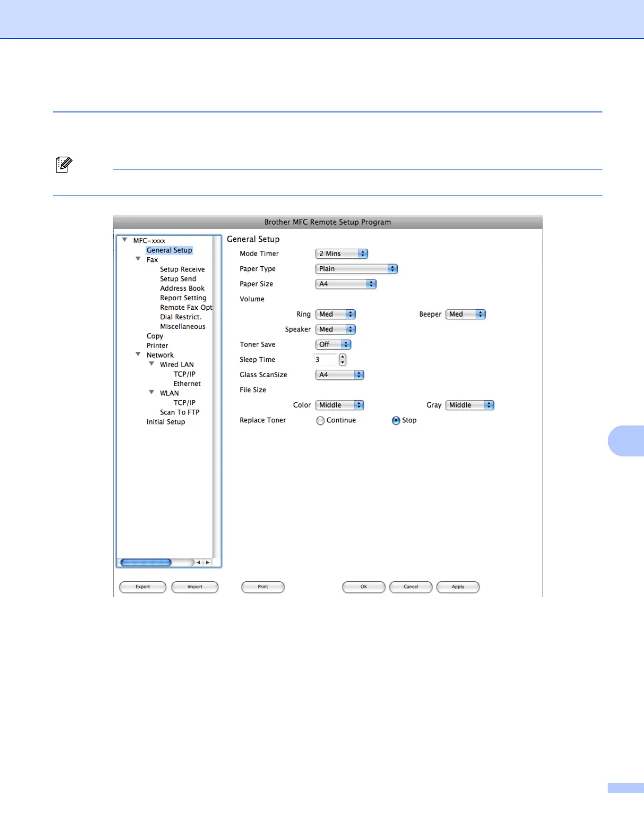Select Remote Fax Opt item
The image size is (644, 831).
click(x=186, y=307)
